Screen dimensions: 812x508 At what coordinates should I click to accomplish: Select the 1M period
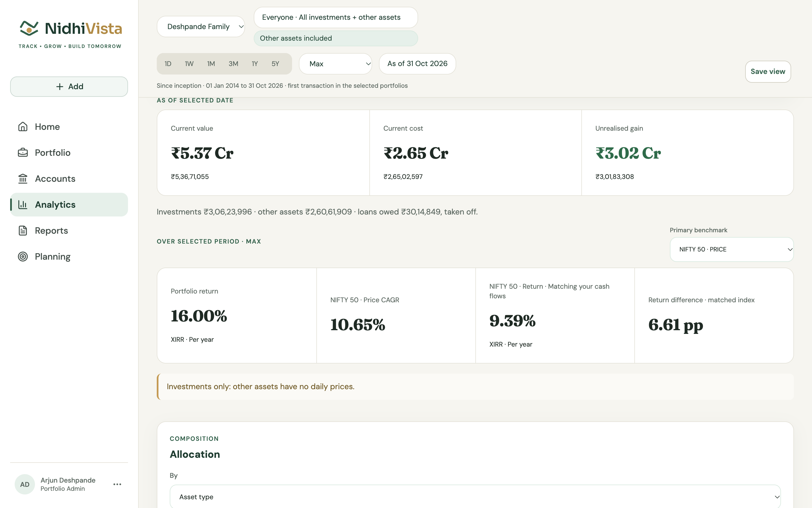point(211,64)
